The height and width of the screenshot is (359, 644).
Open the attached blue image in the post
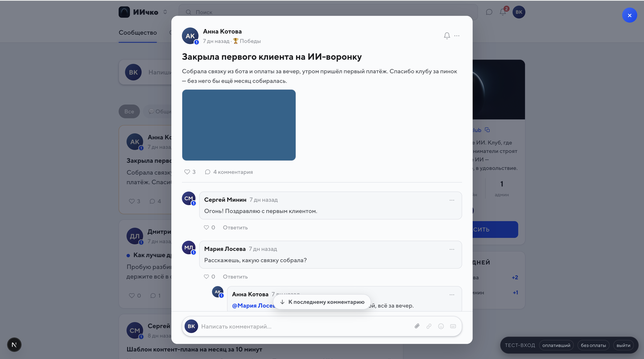[x=239, y=125]
